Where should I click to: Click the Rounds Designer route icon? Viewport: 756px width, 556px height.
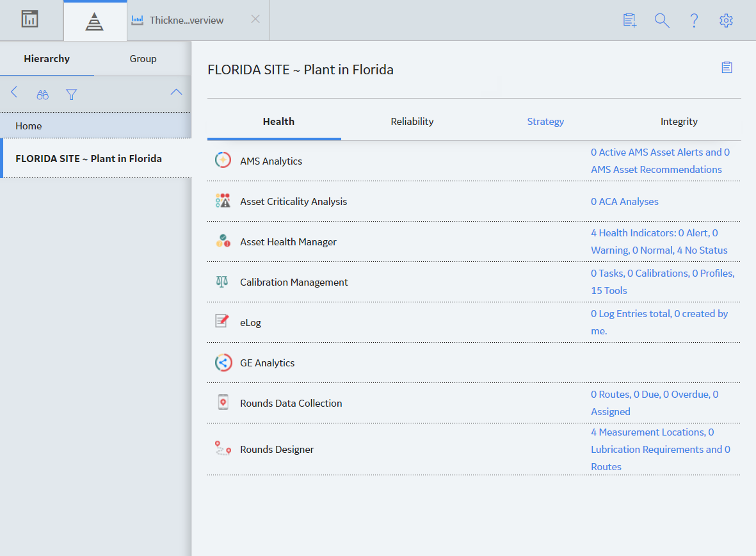click(223, 448)
